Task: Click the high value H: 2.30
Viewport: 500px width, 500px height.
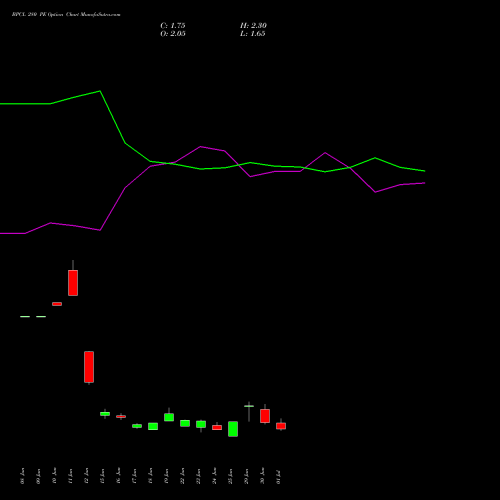Action: coord(253,26)
